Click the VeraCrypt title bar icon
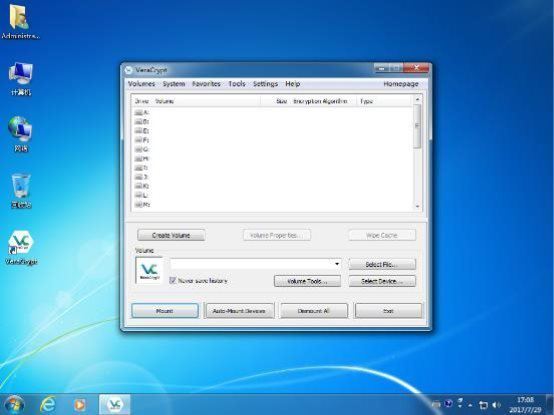Screen dimensions: 554x415 pyautogui.click(x=129, y=70)
